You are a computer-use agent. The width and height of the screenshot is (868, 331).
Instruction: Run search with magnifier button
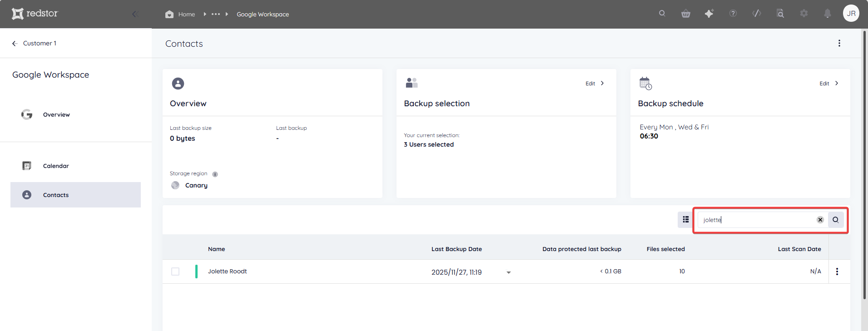[836, 220]
